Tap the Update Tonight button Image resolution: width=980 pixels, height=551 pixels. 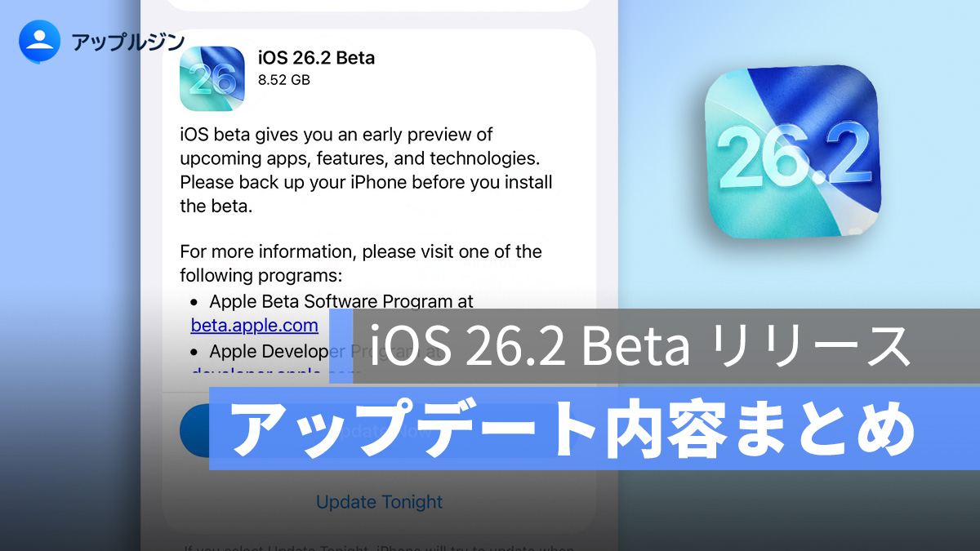[379, 501]
